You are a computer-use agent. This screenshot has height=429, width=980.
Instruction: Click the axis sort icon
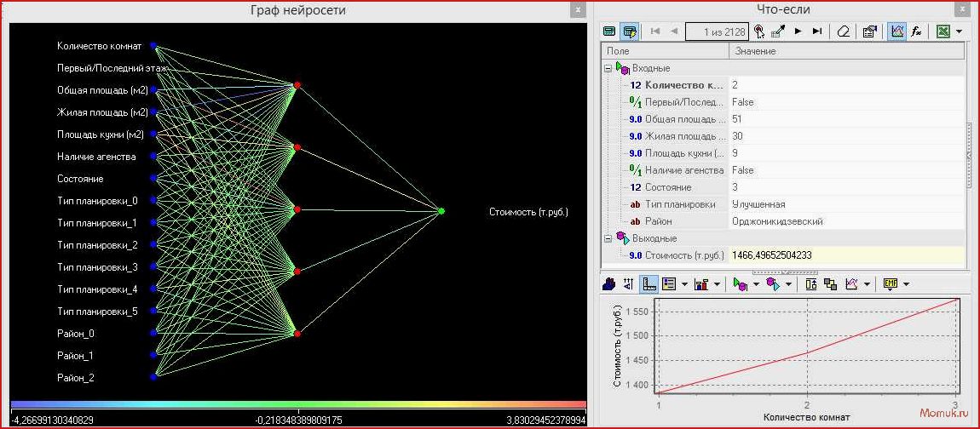point(629,284)
